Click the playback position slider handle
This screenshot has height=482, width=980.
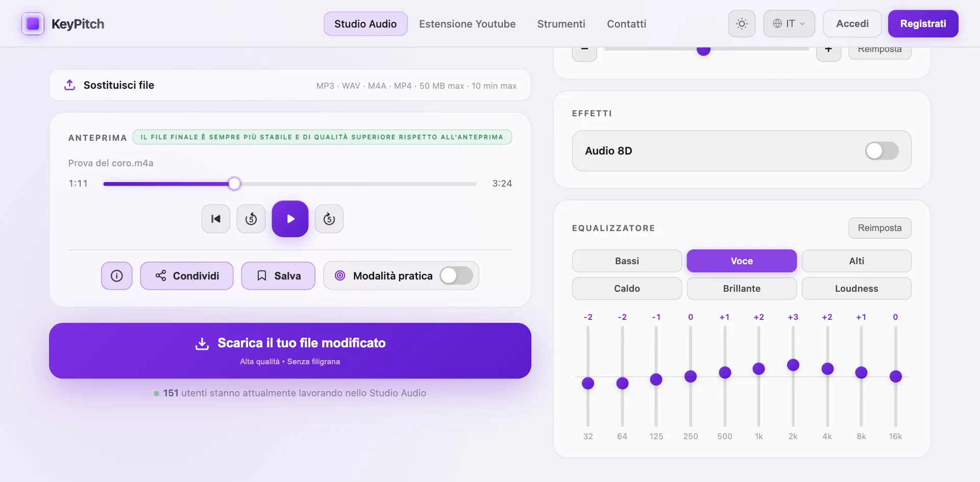(x=234, y=184)
